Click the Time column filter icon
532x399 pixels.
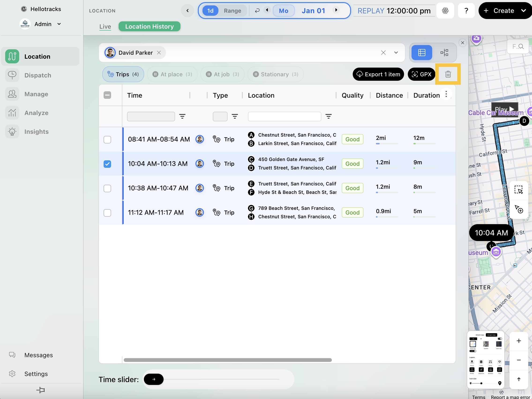click(182, 117)
